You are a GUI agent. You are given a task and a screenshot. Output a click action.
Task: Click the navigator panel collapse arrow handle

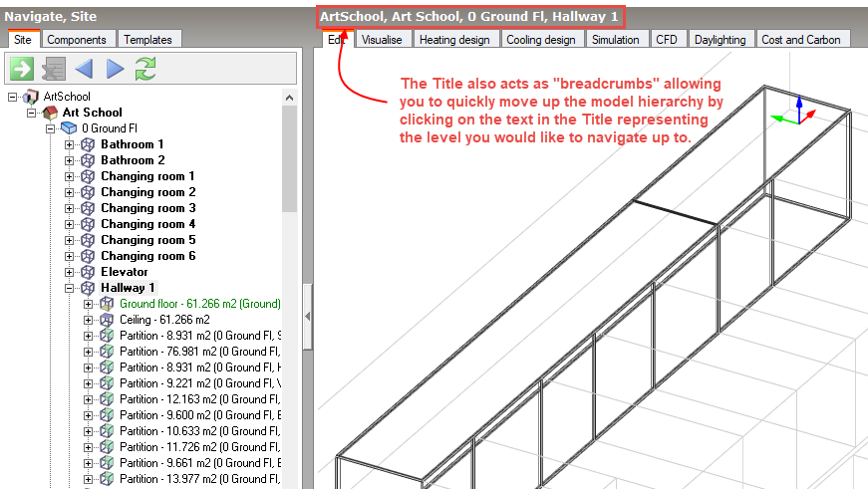pyautogui.click(x=307, y=315)
